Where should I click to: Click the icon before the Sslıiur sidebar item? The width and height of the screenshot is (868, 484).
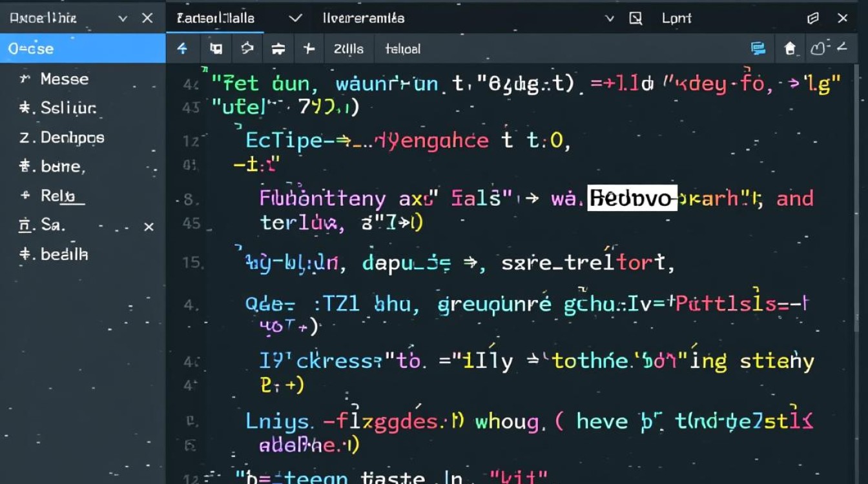click(x=25, y=108)
